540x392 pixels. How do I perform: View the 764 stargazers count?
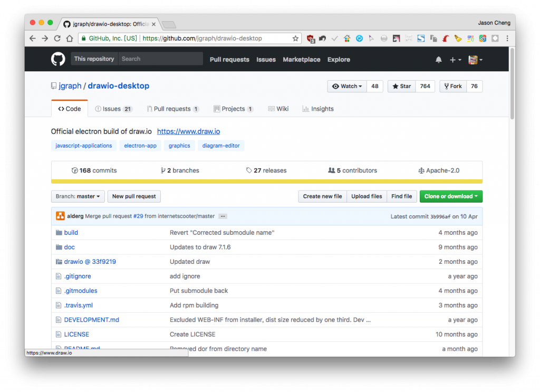[x=425, y=86]
